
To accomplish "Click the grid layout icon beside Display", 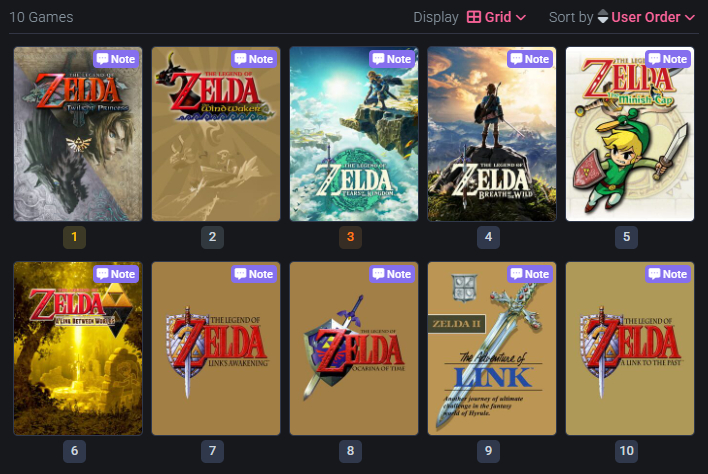I will click(474, 17).
